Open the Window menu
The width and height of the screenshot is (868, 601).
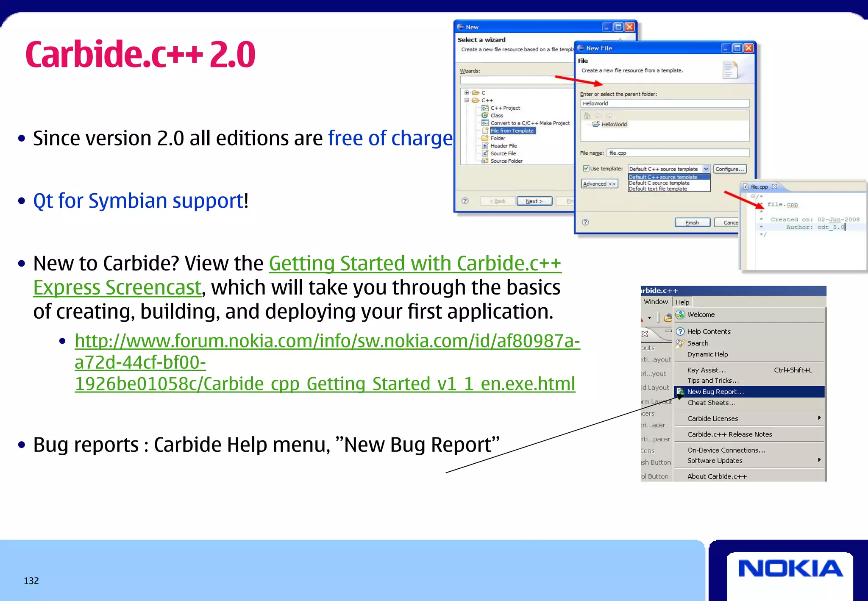[656, 302]
